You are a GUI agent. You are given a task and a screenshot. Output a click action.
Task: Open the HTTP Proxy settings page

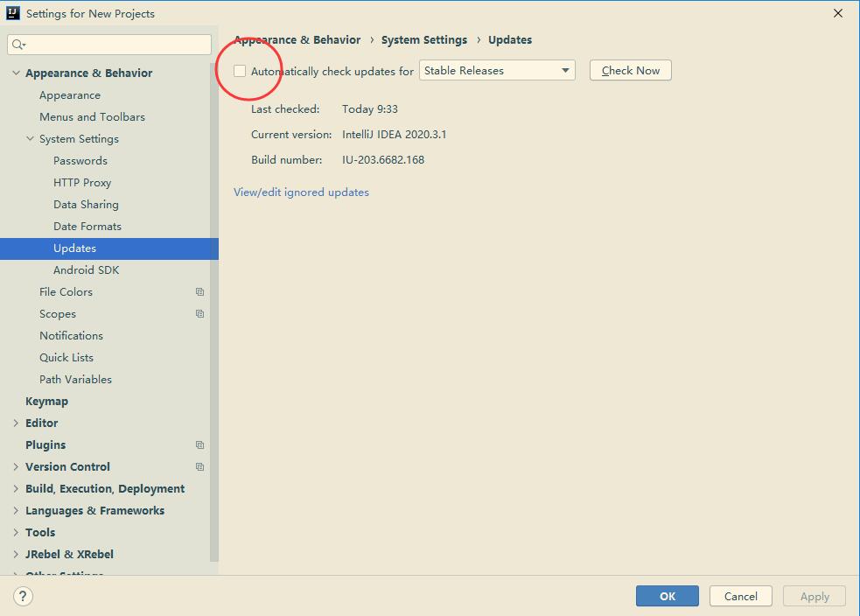click(82, 183)
